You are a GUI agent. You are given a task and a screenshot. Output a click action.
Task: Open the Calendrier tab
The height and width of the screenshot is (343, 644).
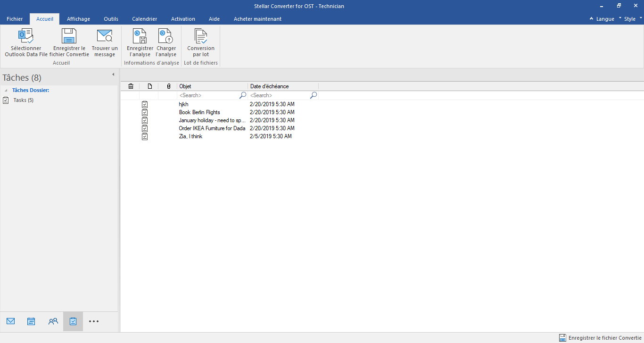coord(144,19)
